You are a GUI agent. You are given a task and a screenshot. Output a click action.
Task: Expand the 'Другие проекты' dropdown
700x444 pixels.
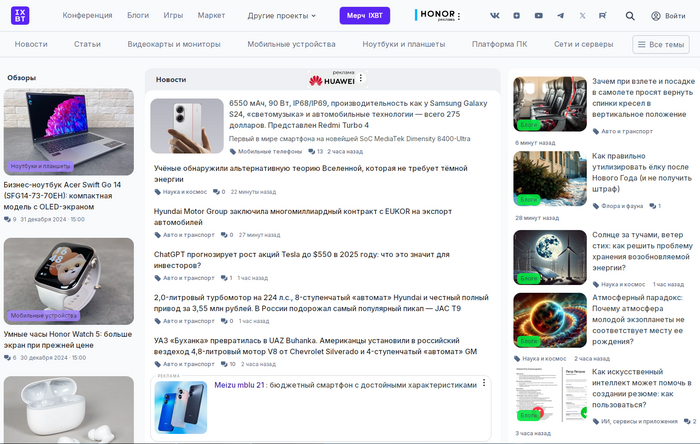(x=281, y=16)
